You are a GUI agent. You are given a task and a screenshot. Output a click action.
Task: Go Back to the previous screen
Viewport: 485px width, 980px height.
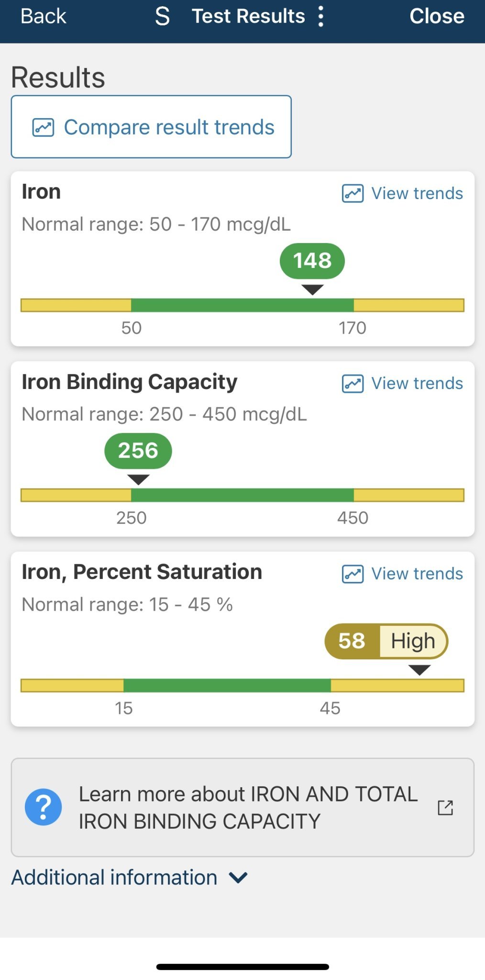pyautogui.click(x=43, y=16)
